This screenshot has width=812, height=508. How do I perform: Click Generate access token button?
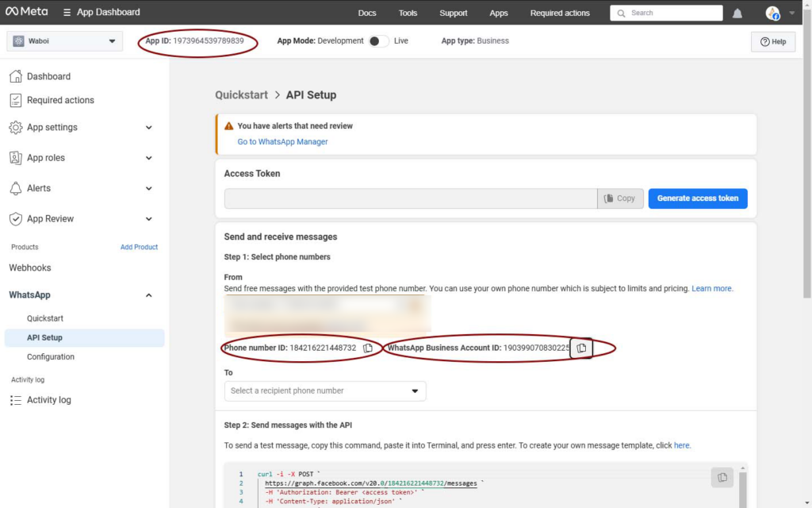pyautogui.click(x=698, y=198)
